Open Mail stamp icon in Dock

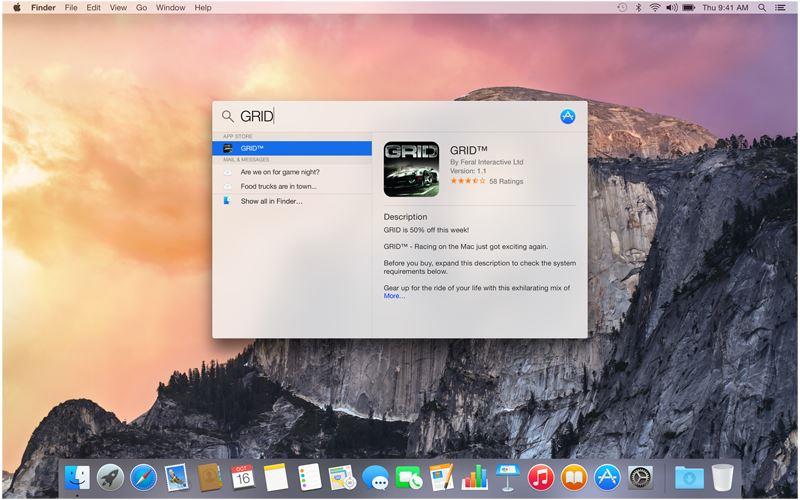coord(177,478)
